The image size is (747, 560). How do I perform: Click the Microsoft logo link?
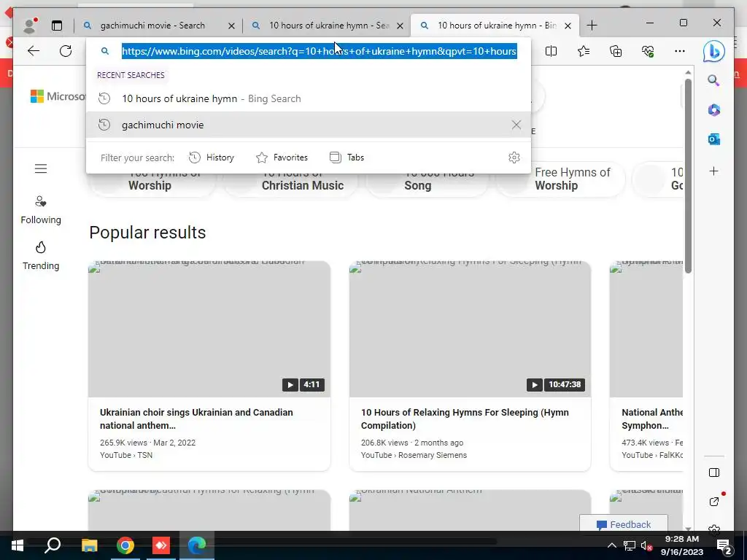[x=58, y=96]
